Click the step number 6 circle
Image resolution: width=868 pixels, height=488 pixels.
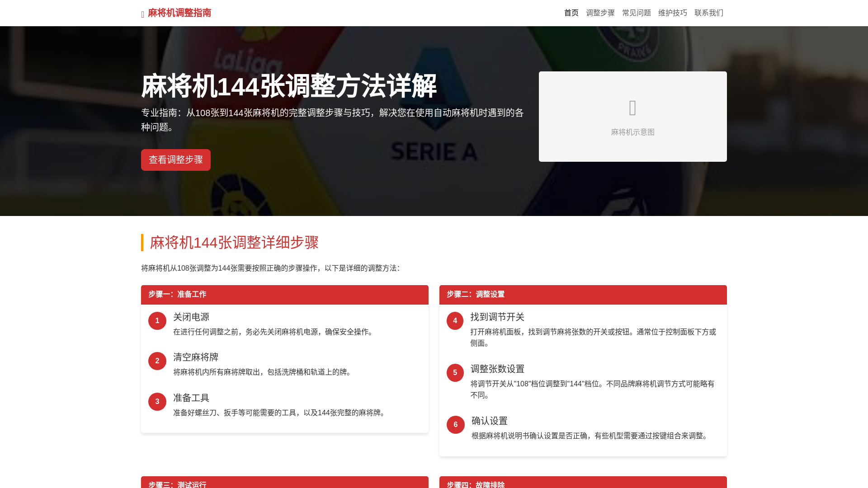point(456,425)
